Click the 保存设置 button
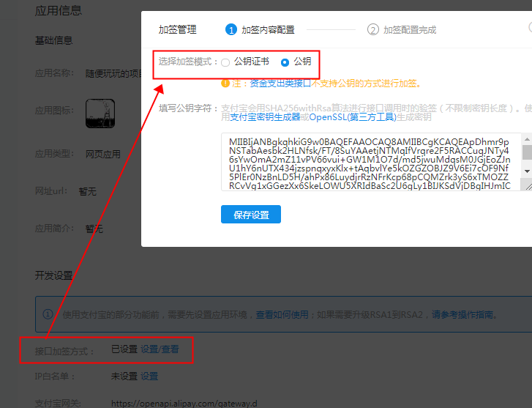 point(251,215)
